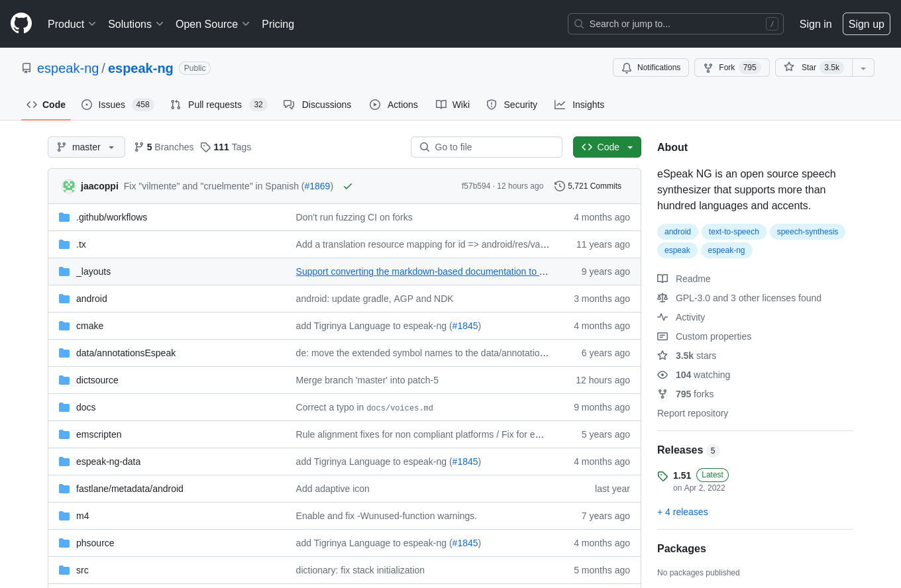Expand the Solutions menu
The height and width of the screenshot is (588, 901).
click(136, 24)
